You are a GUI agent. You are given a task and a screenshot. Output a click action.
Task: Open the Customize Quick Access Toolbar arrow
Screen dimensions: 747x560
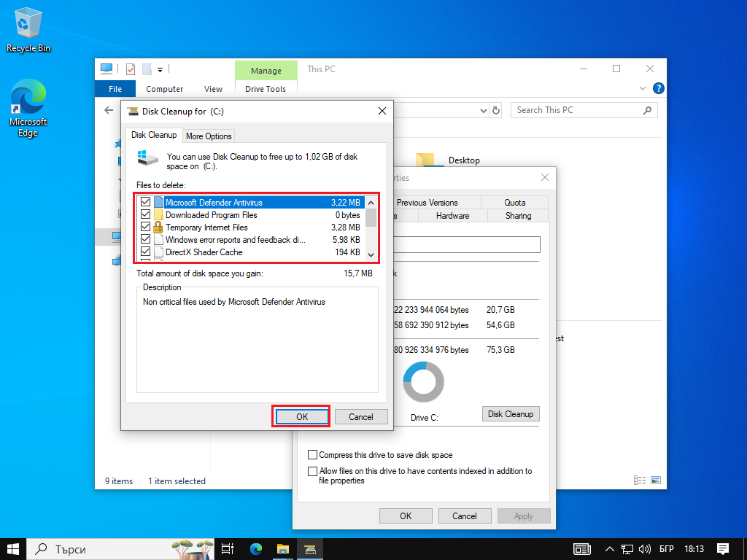click(x=160, y=69)
